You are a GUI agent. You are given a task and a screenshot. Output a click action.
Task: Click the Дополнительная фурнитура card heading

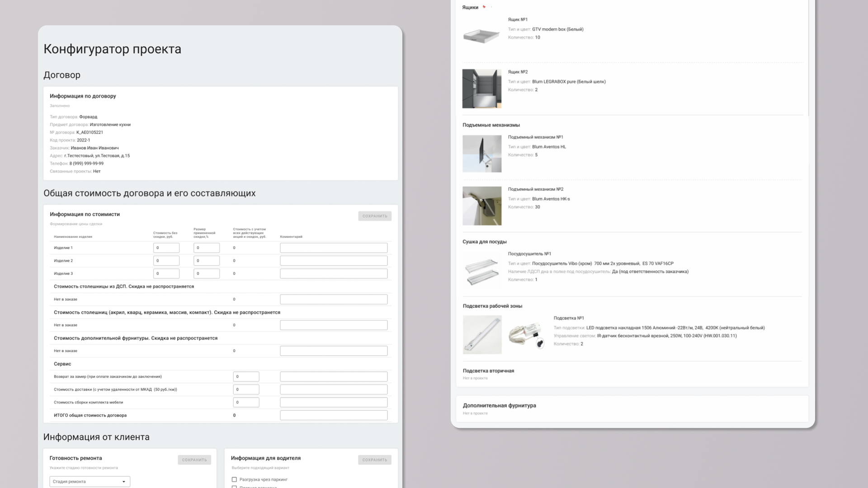point(500,406)
